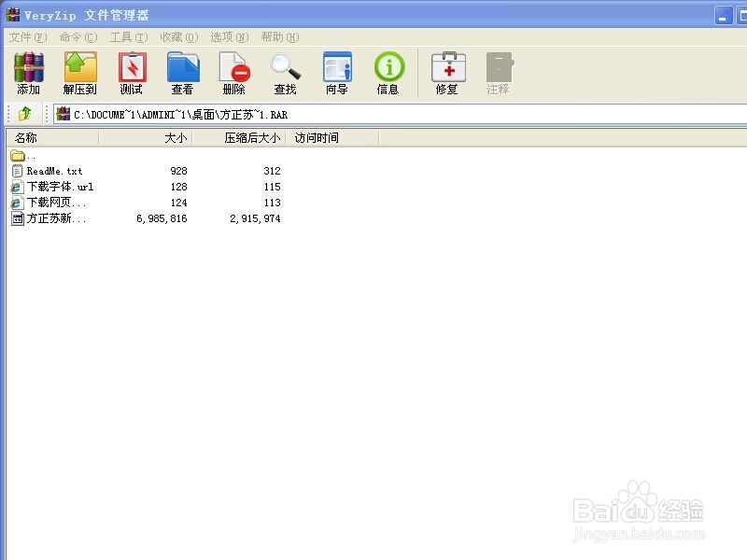Click packed size value 115
Image resolution: width=747 pixels, height=560 pixels.
(x=272, y=187)
